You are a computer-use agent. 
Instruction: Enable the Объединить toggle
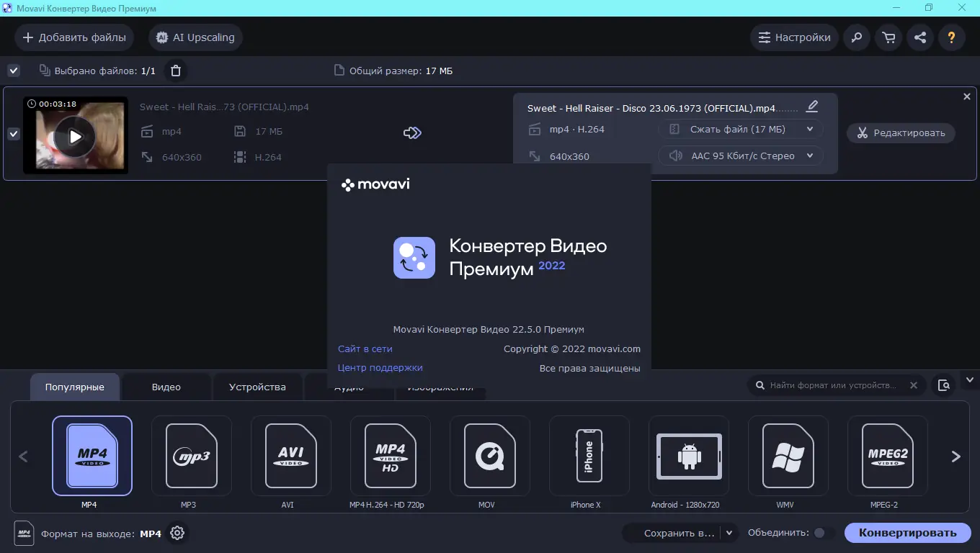coord(819,533)
